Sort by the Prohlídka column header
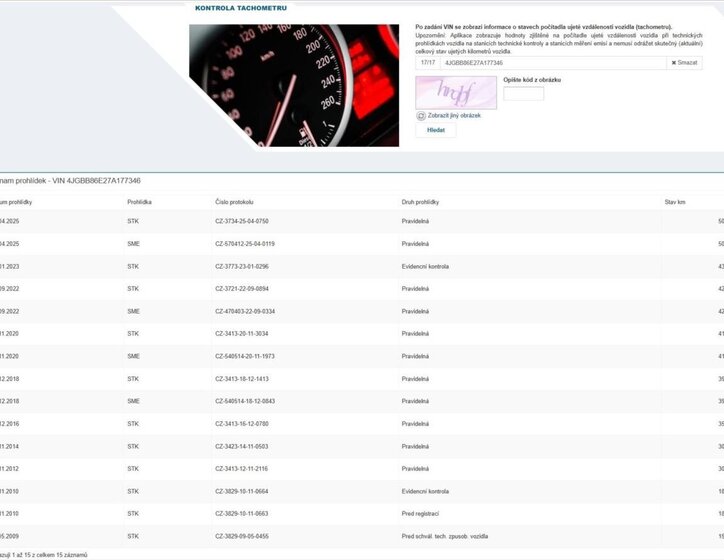Image resolution: width=724 pixels, height=560 pixels. 139,202
